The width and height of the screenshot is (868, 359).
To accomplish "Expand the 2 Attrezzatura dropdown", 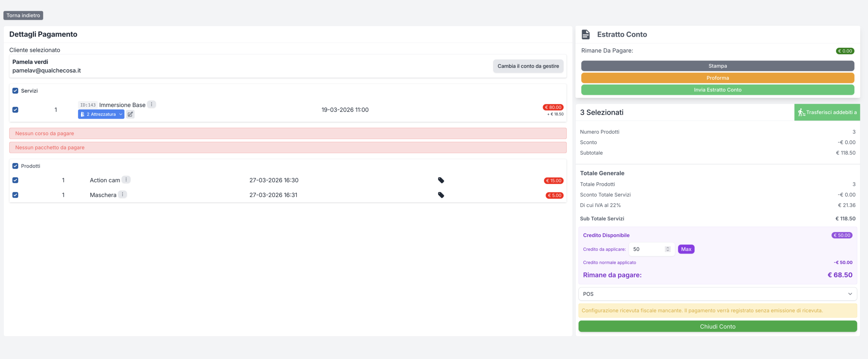I will 101,114.
